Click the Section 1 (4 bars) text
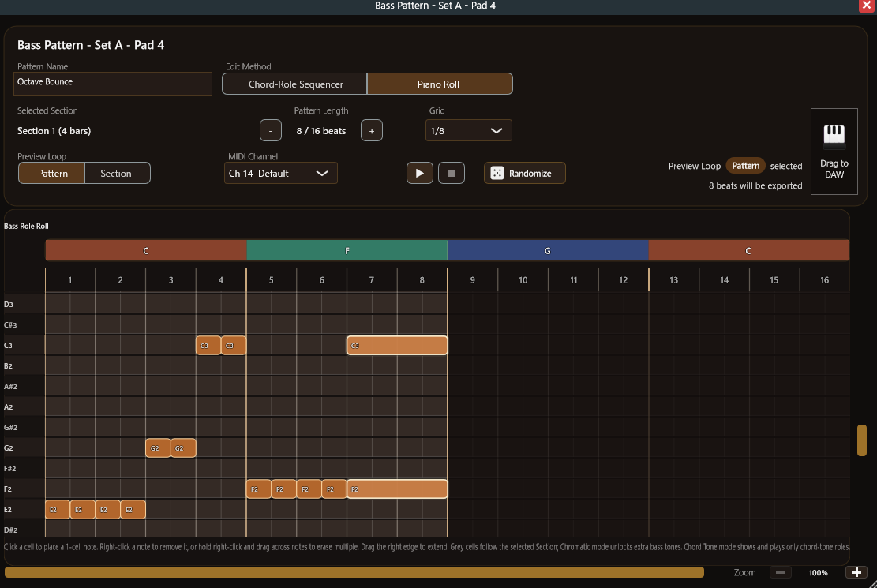This screenshot has width=877, height=588. [54, 131]
